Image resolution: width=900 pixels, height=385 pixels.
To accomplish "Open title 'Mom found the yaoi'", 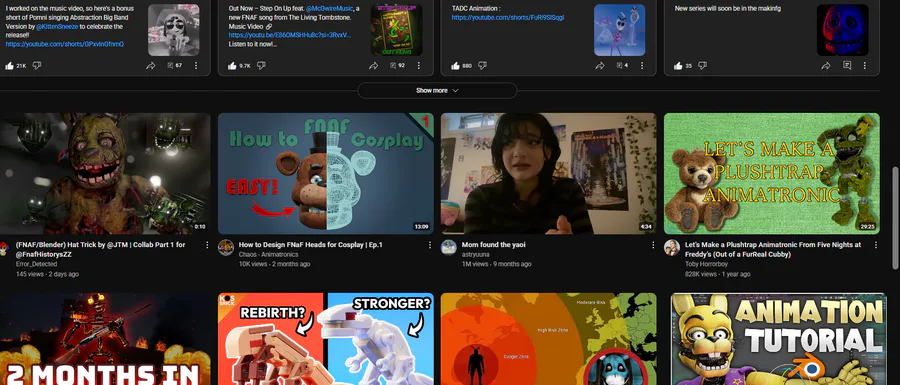I will [x=493, y=245].
